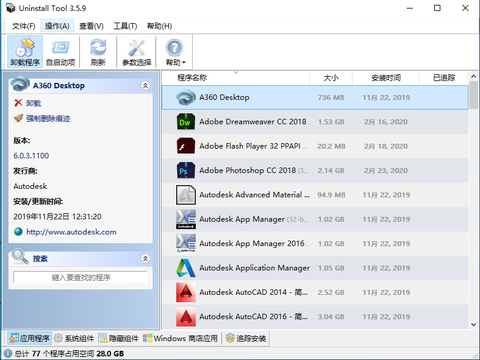
Task: Click the Uninstall Tool app icon in the title bar
Action: coord(10,8)
